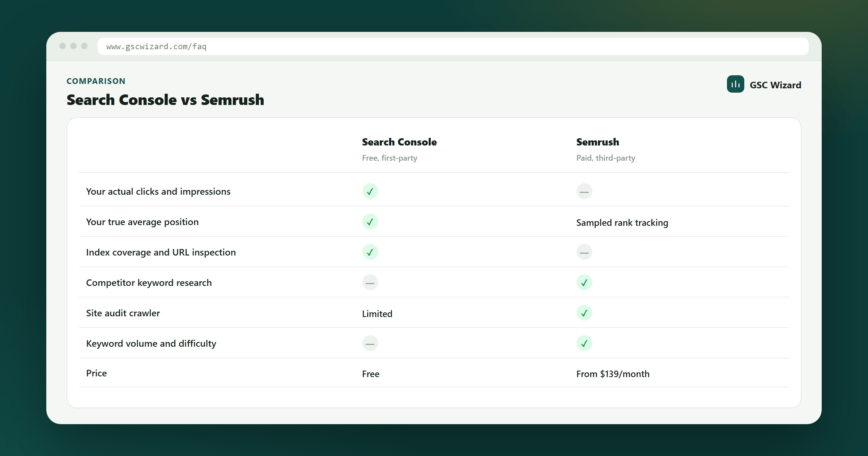Click the GSC Wizard brand name
Viewport: 868px width, 456px height.
[775, 85]
